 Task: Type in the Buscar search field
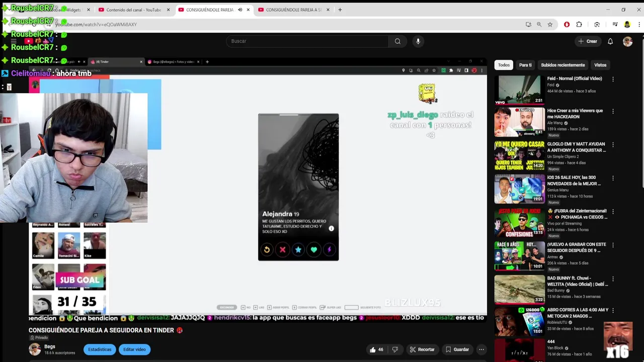click(307, 41)
